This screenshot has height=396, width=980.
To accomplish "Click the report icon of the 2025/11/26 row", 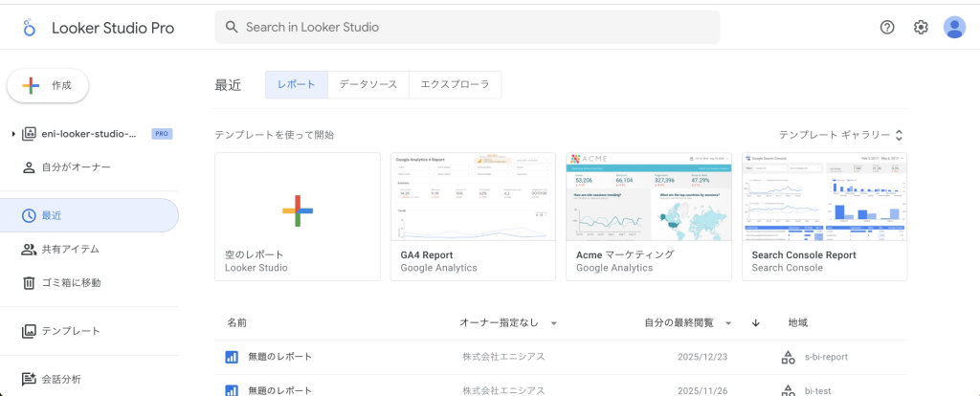I will [232, 391].
